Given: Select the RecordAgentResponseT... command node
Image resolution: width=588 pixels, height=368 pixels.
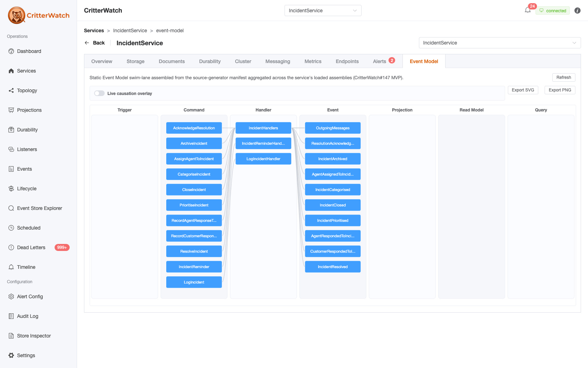Looking at the screenshot, I should pos(194,220).
